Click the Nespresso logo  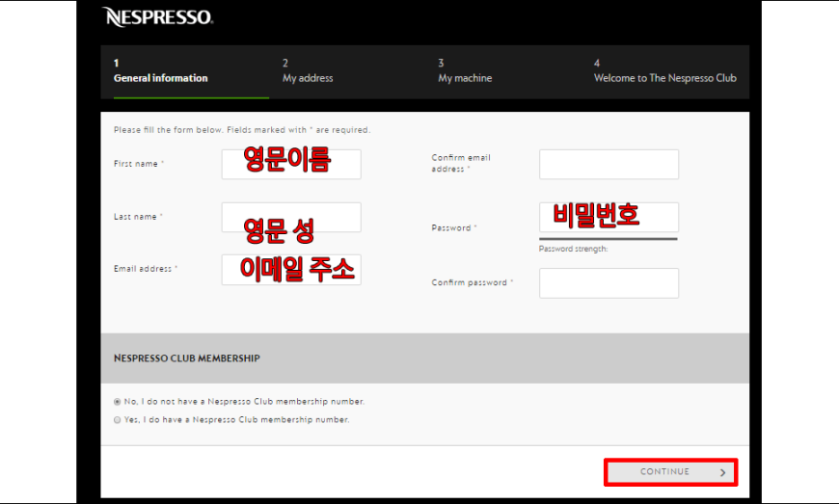[x=157, y=17]
